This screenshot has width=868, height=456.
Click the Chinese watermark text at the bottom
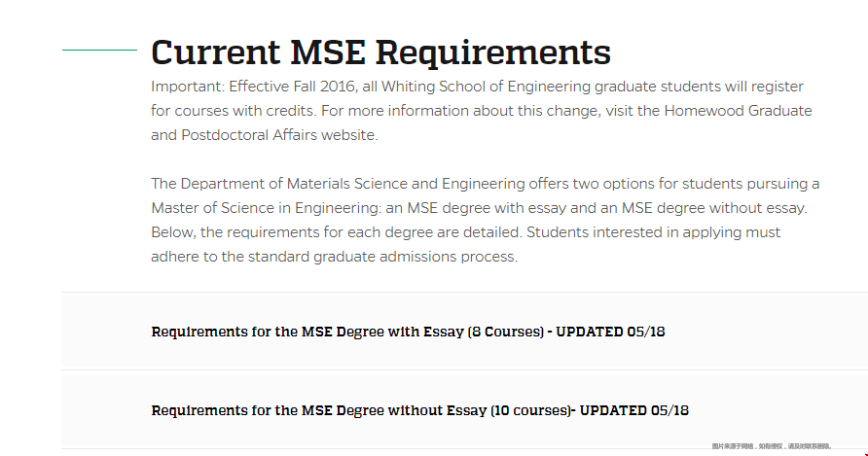772,446
